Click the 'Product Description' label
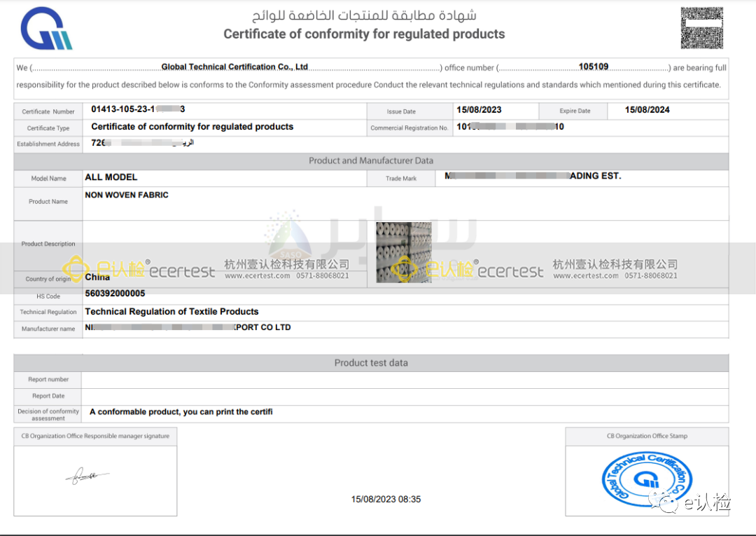 pyautogui.click(x=48, y=244)
